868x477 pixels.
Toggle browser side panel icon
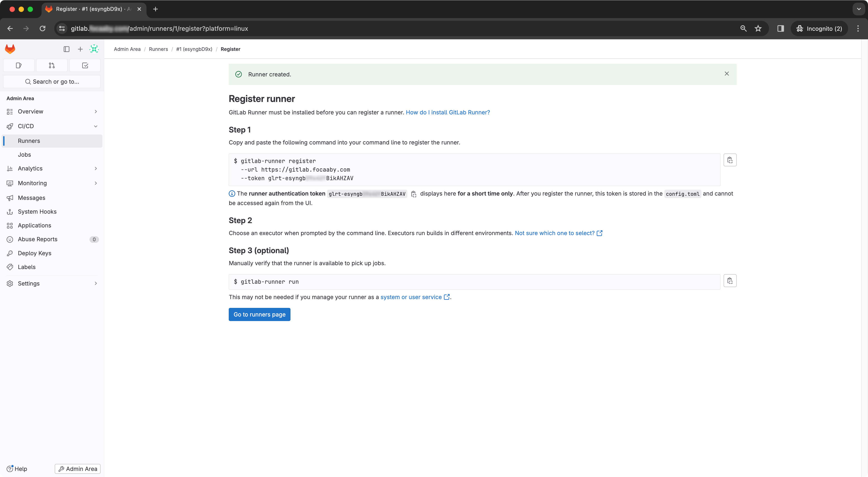click(780, 29)
